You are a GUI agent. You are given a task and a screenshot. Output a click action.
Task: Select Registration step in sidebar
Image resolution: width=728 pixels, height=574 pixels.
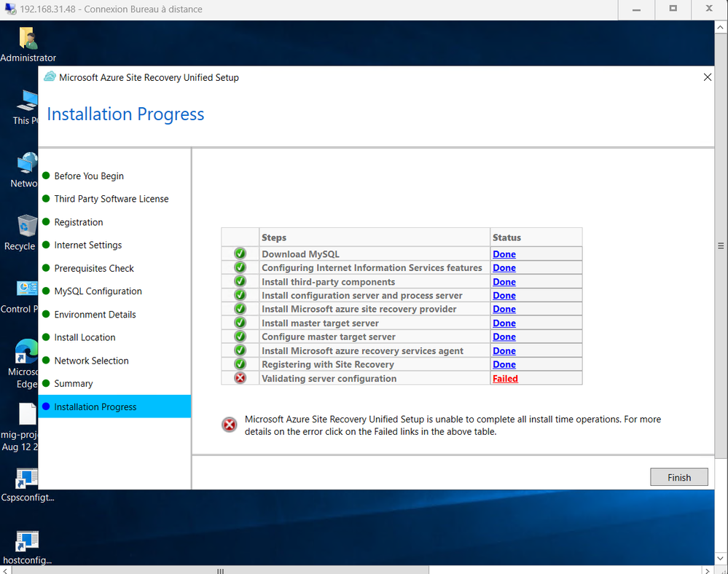click(79, 221)
